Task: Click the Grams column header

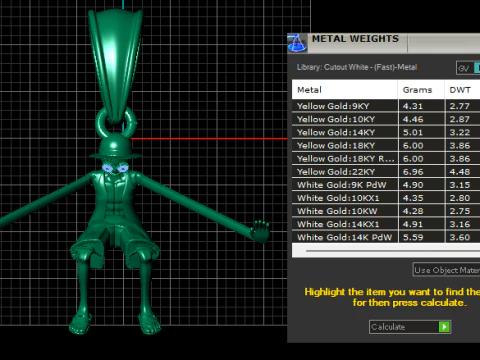Action: pos(421,90)
